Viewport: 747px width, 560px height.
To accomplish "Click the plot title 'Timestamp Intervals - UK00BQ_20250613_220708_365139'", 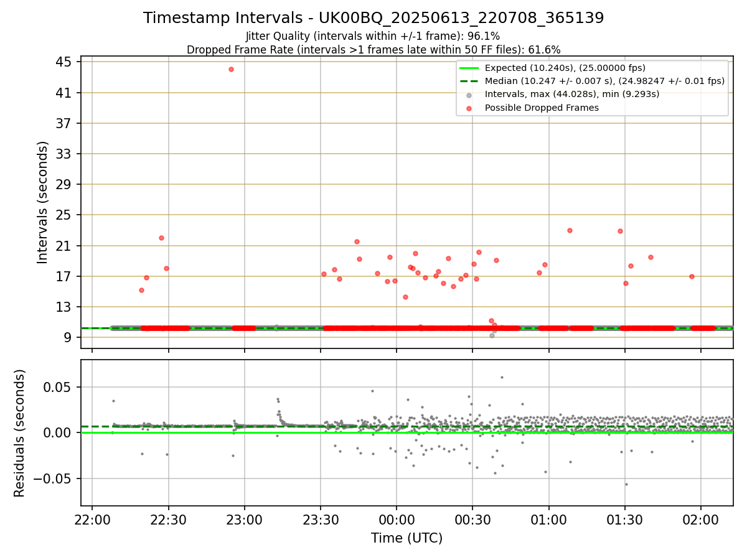I will [x=374, y=18].
